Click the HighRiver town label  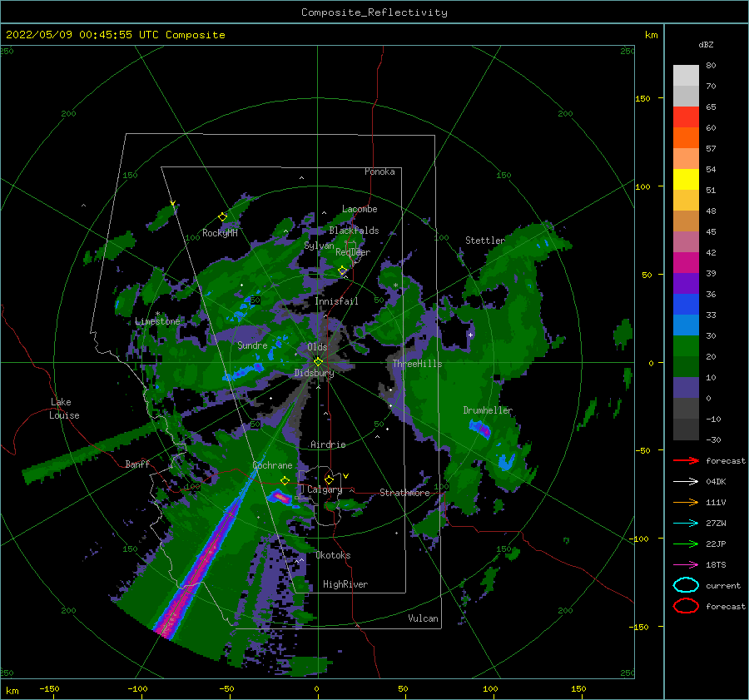pos(345,584)
